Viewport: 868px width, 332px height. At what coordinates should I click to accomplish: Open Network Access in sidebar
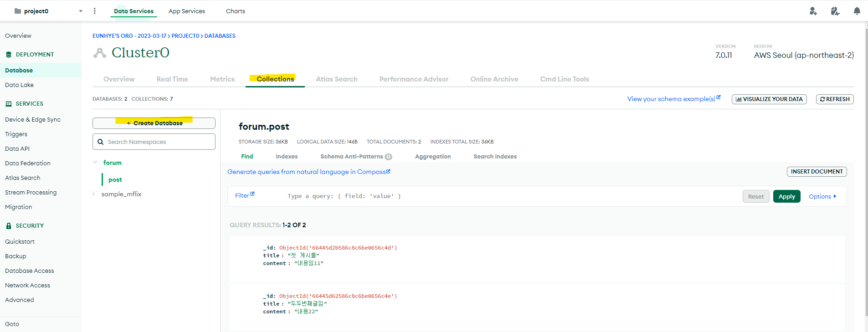[x=27, y=285]
